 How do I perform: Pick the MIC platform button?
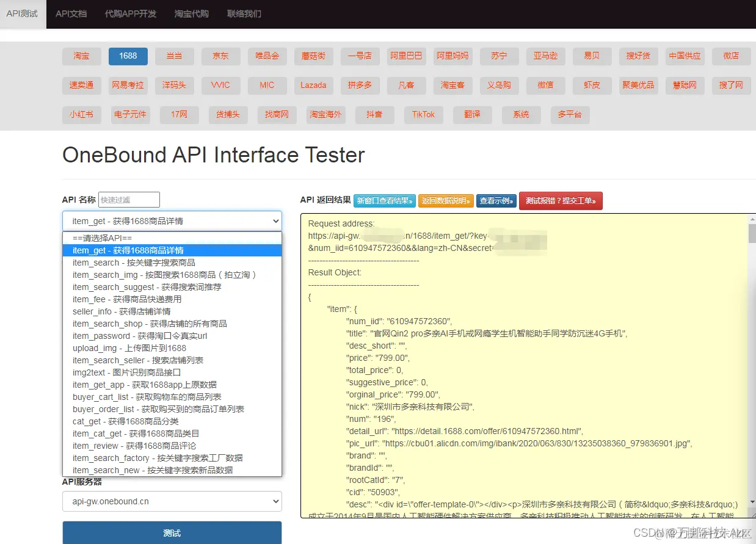(267, 85)
